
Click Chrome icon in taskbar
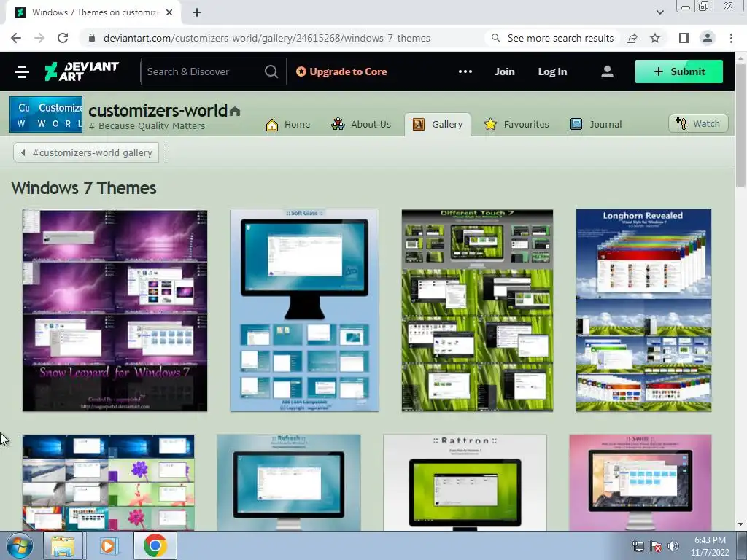[x=155, y=545]
